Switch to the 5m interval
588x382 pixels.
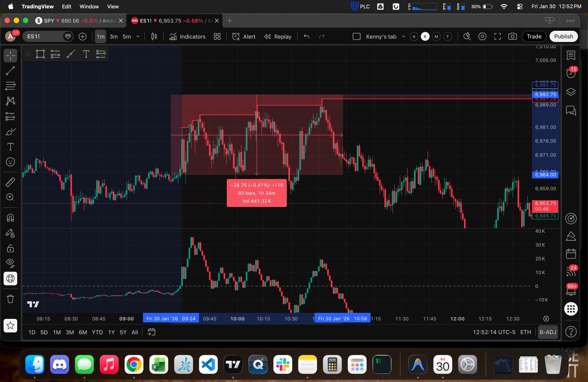pyautogui.click(x=126, y=36)
